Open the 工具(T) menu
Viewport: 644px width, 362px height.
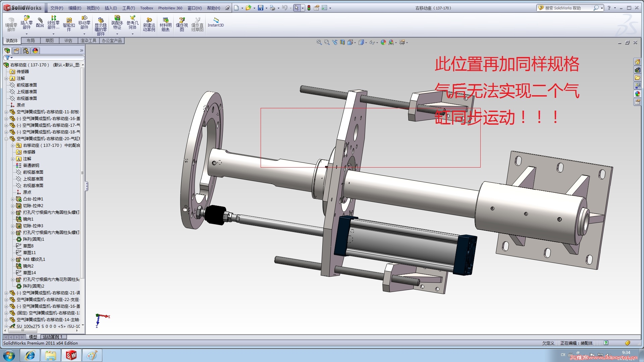tap(128, 8)
